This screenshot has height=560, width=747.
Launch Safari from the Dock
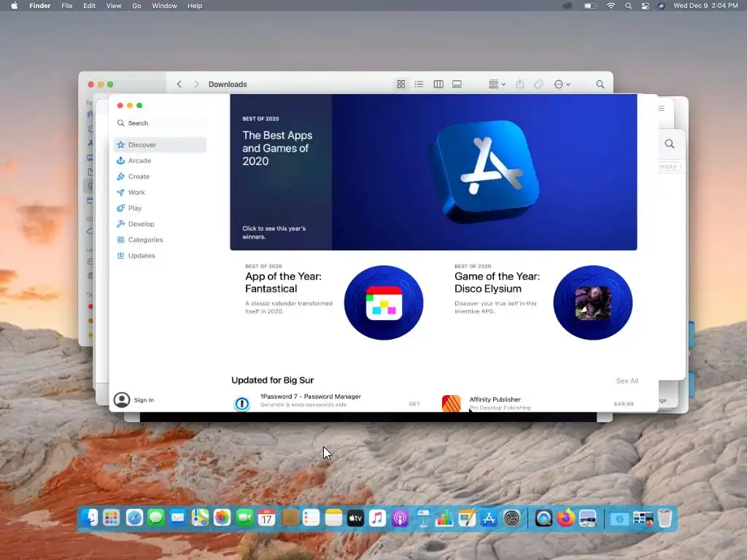(x=134, y=518)
